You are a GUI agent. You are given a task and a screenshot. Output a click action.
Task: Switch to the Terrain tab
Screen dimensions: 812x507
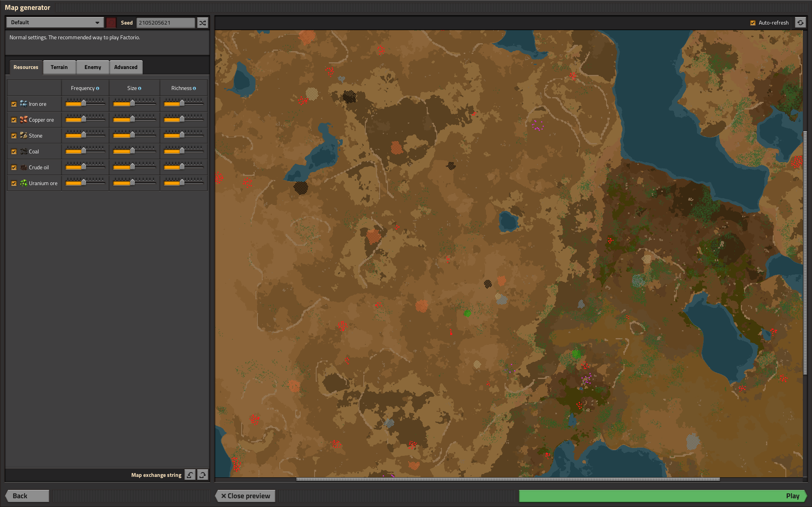59,67
